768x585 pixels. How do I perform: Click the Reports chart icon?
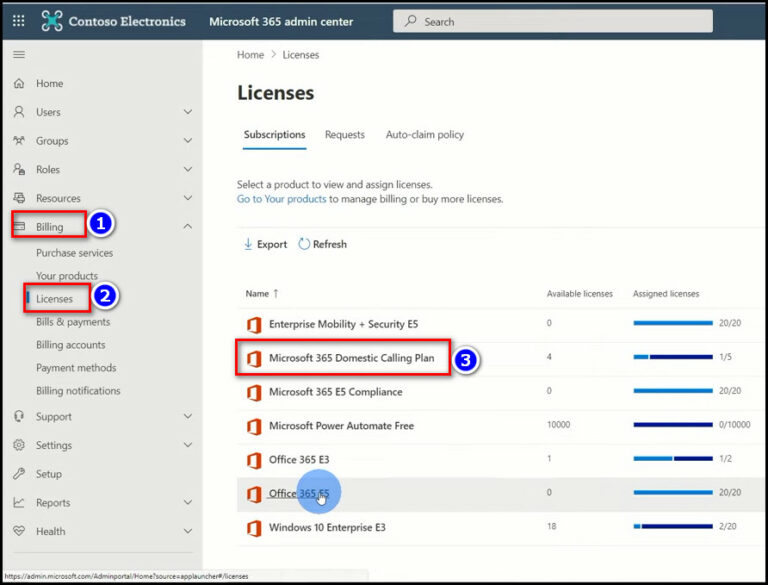point(19,502)
